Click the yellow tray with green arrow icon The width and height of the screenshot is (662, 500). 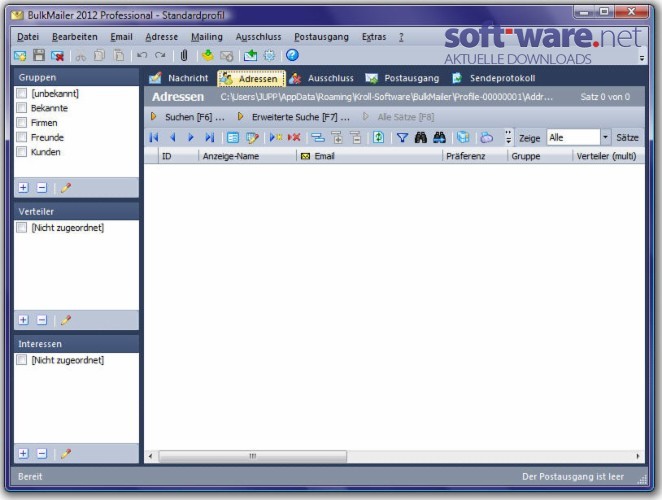pyautogui.click(x=207, y=55)
